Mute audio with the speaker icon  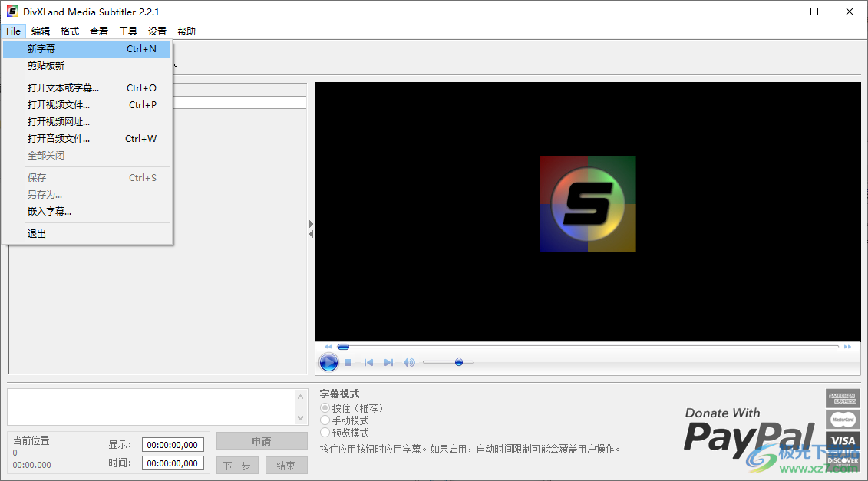coord(409,363)
